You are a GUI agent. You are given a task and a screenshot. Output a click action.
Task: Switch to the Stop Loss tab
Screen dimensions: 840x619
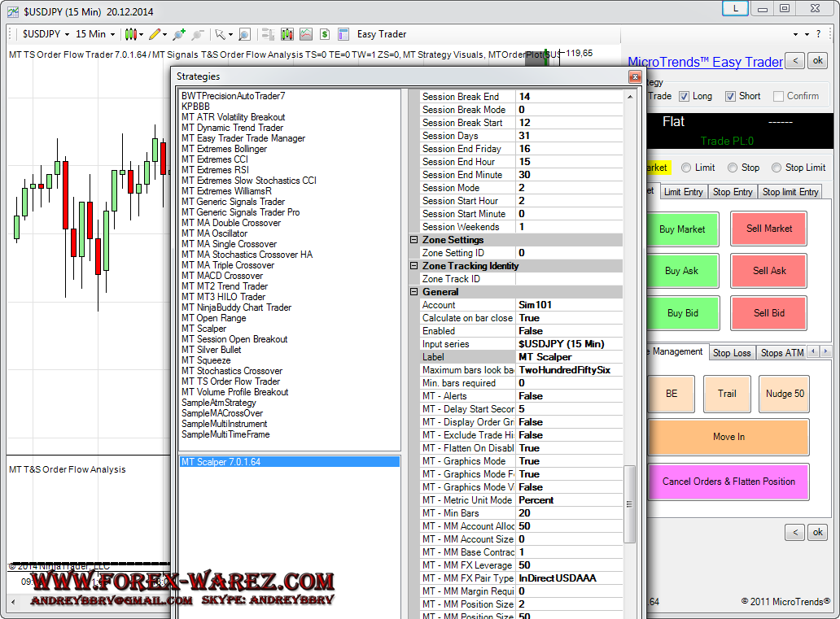(x=731, y=353)
